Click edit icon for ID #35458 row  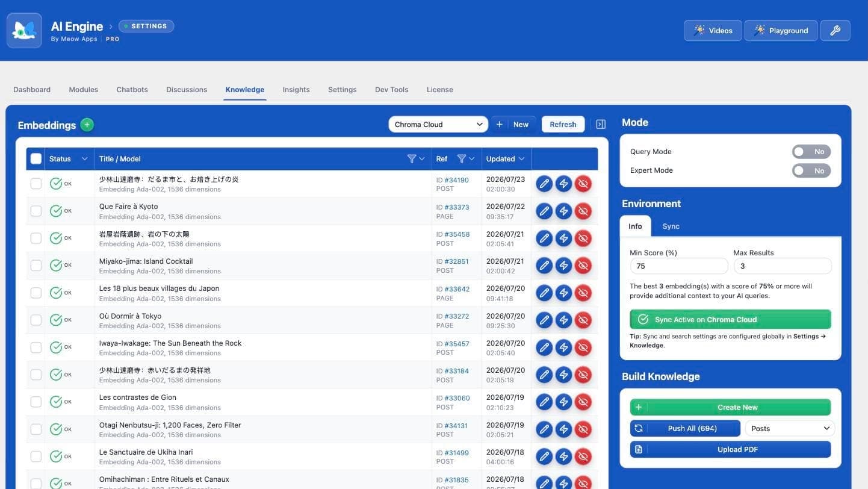544,238
